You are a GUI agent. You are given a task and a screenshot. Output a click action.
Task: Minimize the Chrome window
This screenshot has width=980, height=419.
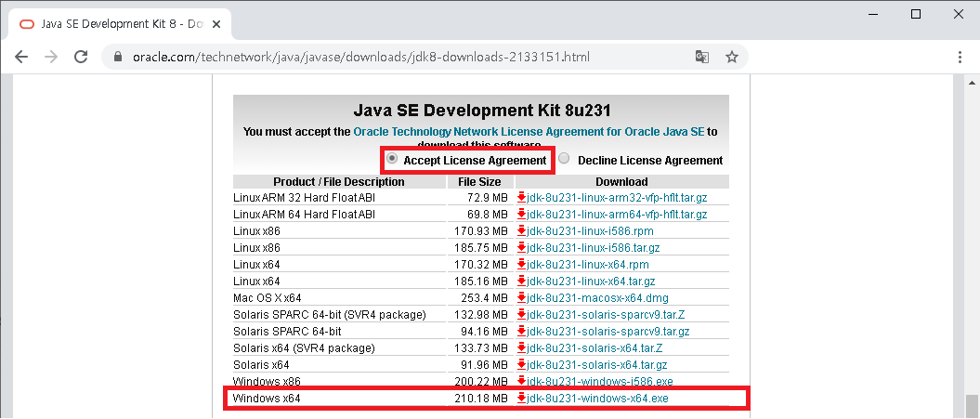872,14
